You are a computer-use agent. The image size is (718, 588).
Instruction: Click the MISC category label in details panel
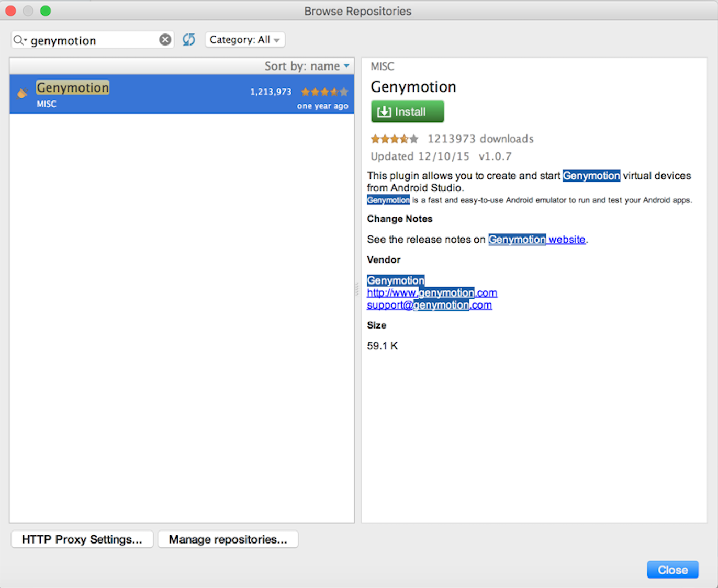click(383, 66)
